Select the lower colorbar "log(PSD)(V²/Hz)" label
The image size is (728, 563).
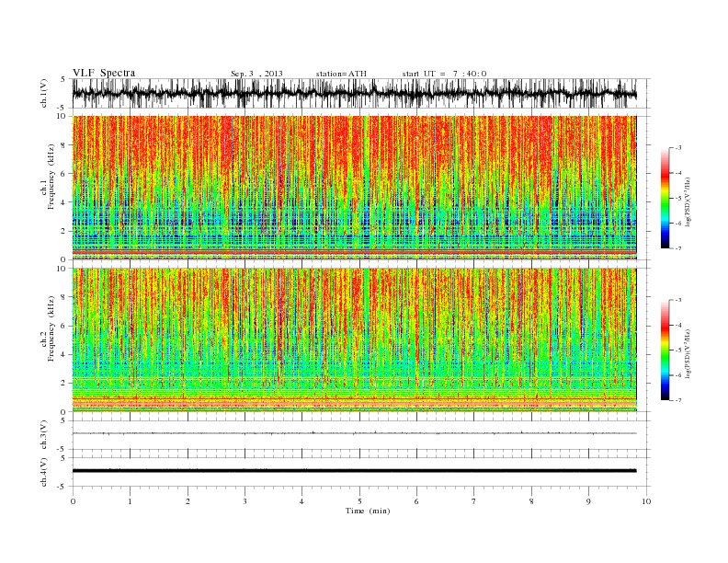pos(688,353)
